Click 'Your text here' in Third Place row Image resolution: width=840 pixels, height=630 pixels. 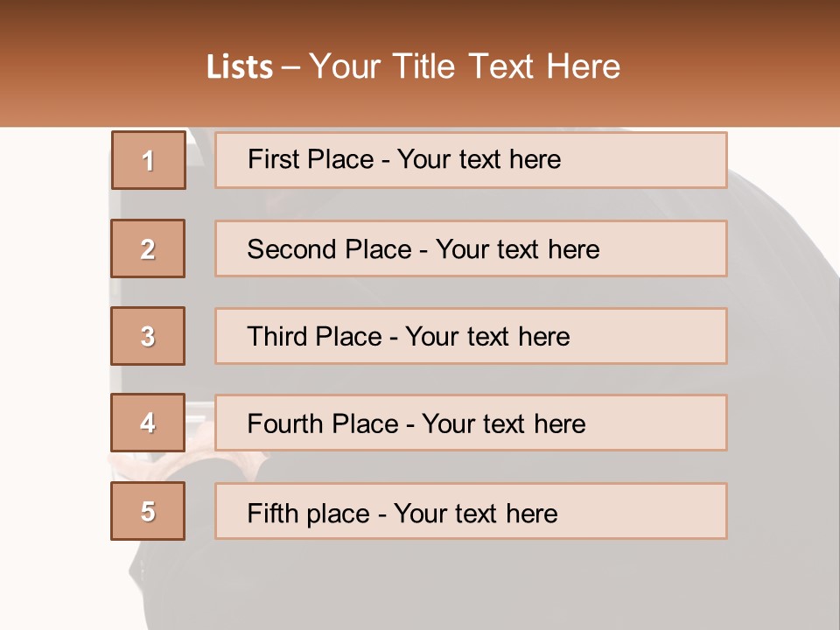(487, 337)
